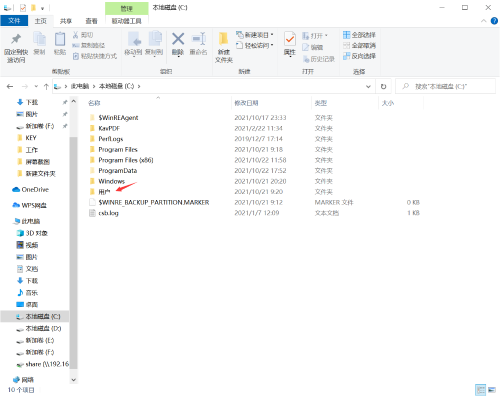The width and height of the screenshot is (500, 396).
Task: Open the customize quick access toolbar dropdown
Action: (42, 8)
